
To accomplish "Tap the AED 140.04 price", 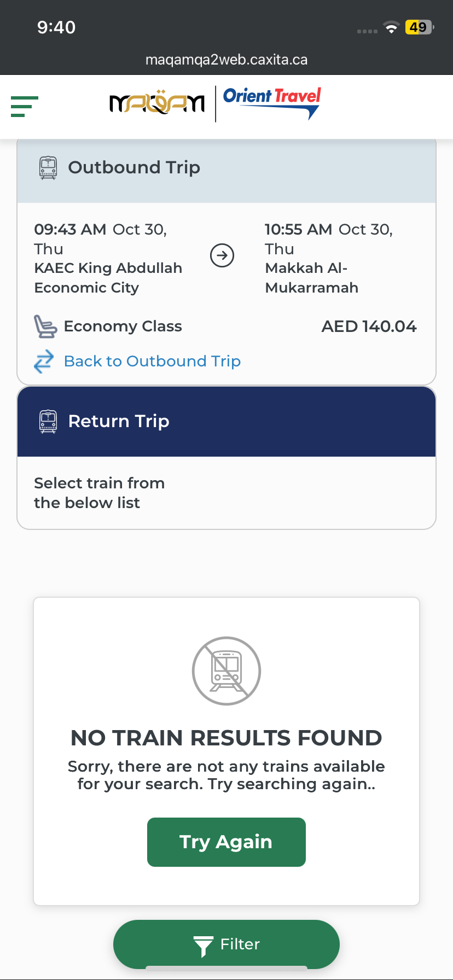I will click(x=369, y=326).
